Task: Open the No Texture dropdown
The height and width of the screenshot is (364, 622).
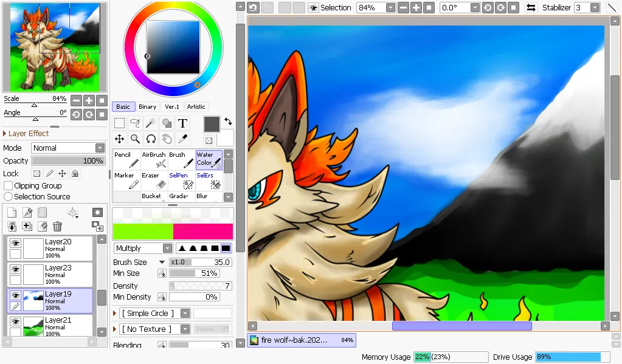Action: pos(185,329)
